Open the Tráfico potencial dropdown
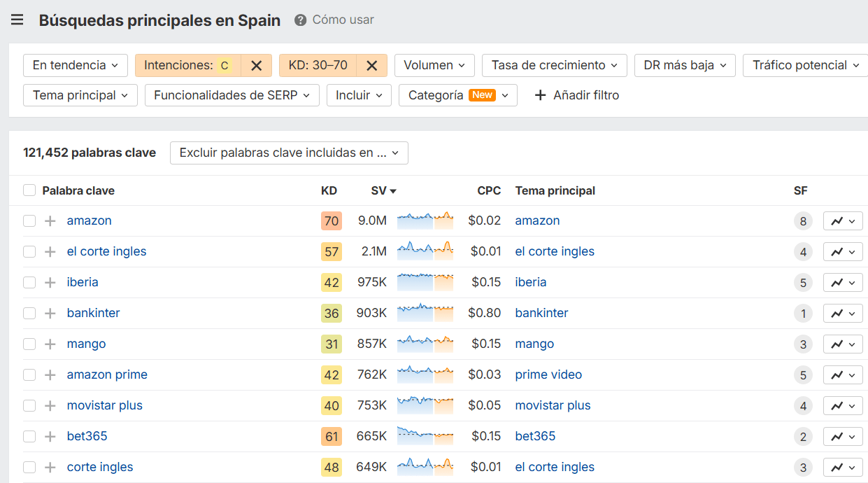868x483 pixels. coord(805,65)
